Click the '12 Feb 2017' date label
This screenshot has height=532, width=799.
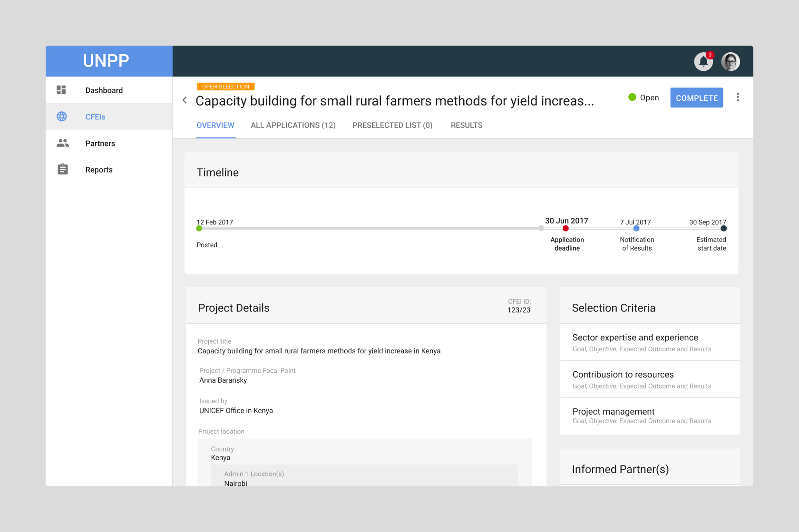215,222
